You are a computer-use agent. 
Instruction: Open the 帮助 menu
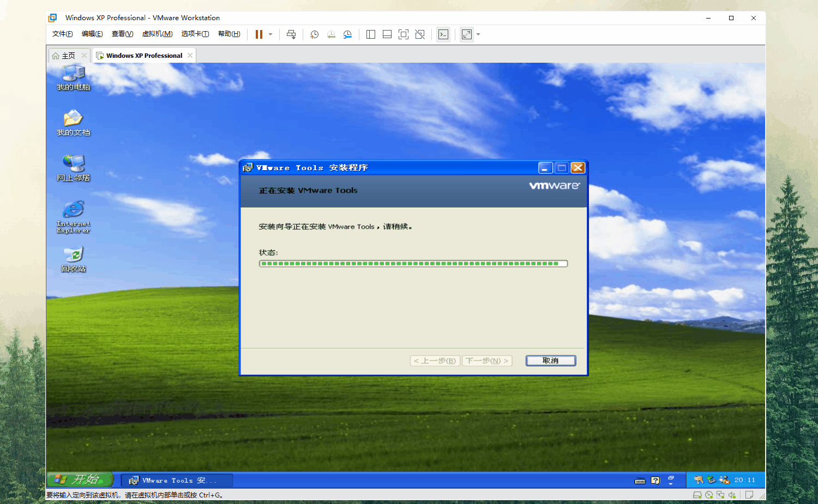(x=229, y=34)
